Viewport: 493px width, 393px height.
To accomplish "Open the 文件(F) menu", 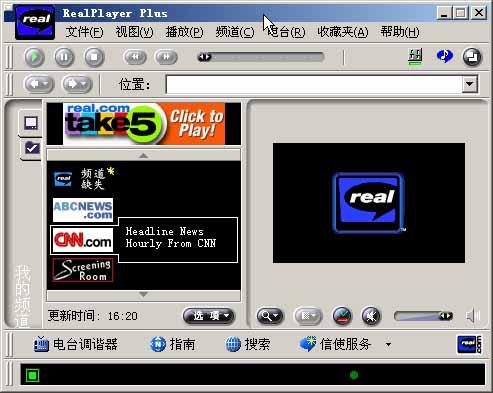I will (84, 32).
